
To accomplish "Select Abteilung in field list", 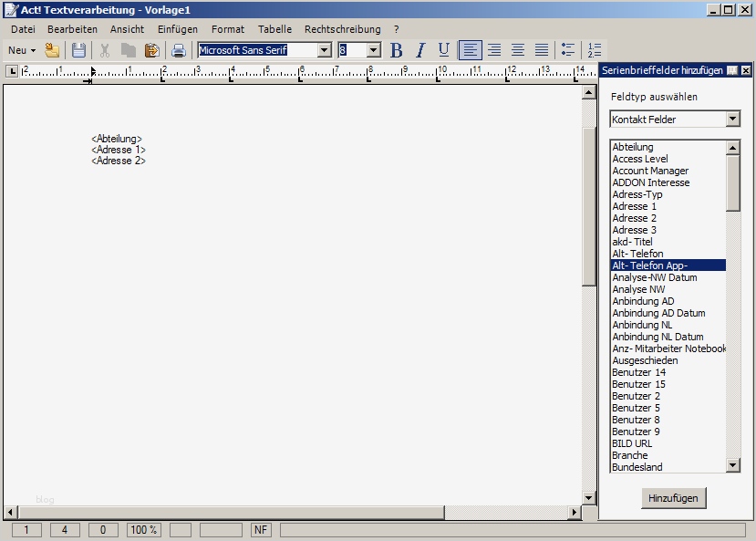I will pos(668,147).
